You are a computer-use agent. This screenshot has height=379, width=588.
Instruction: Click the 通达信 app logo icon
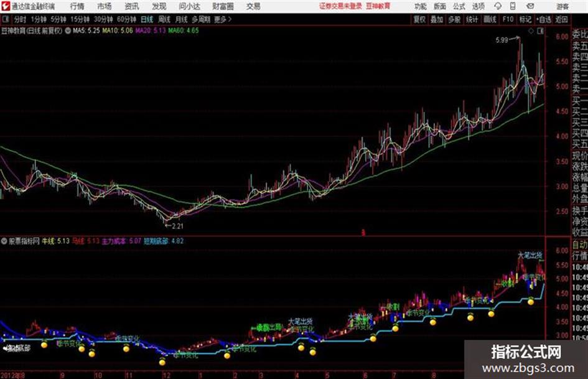point(6,6)
